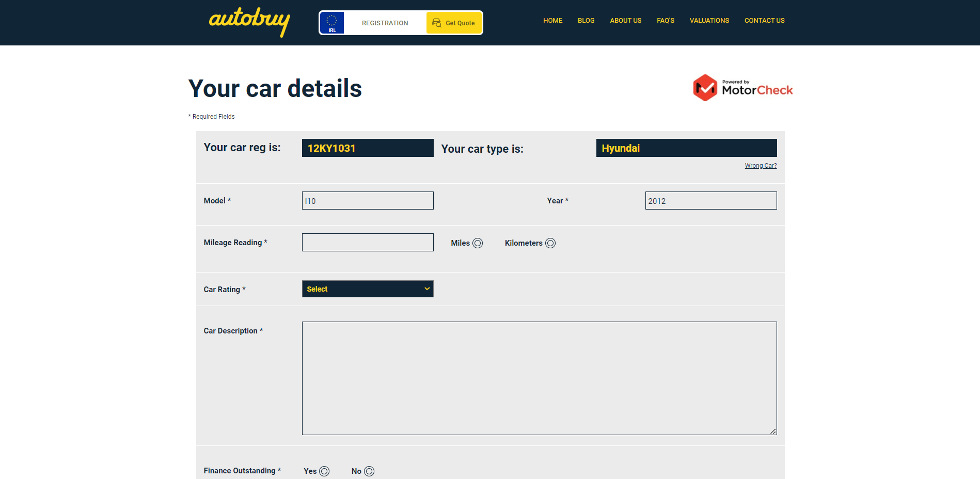Open the Blog menu item
Screen dimensions: 980x479
coord(586,21)
